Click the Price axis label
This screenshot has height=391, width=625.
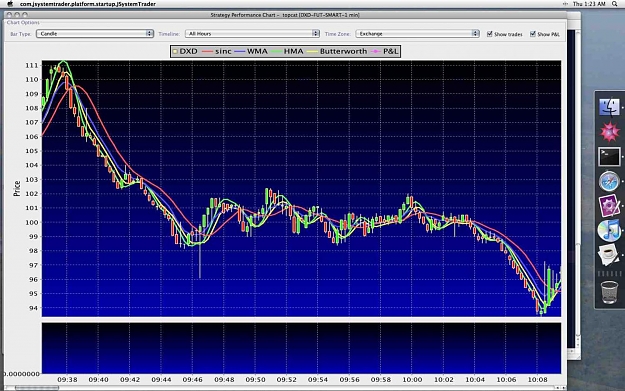[x=17, y=189]
